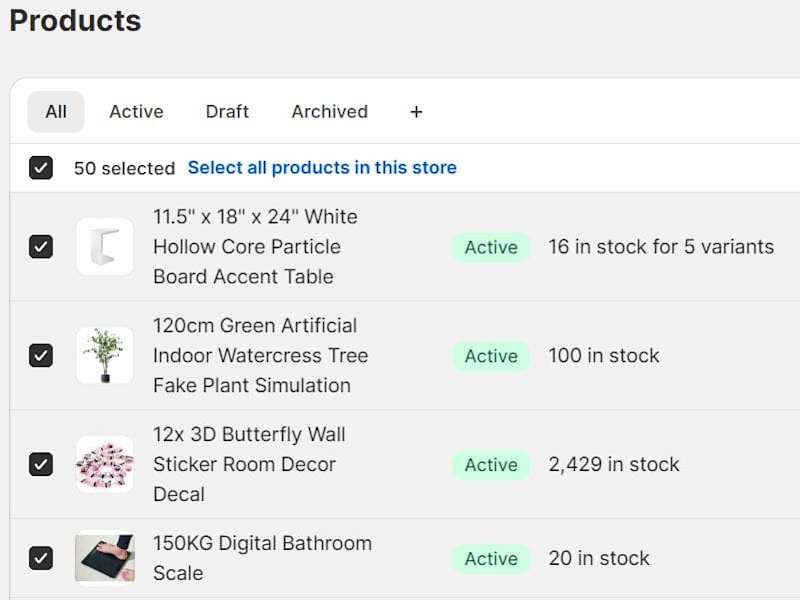Open 150KG Digital Bathroom Scale product
Screen dimensions: 800x600
(x=263, y=558)
